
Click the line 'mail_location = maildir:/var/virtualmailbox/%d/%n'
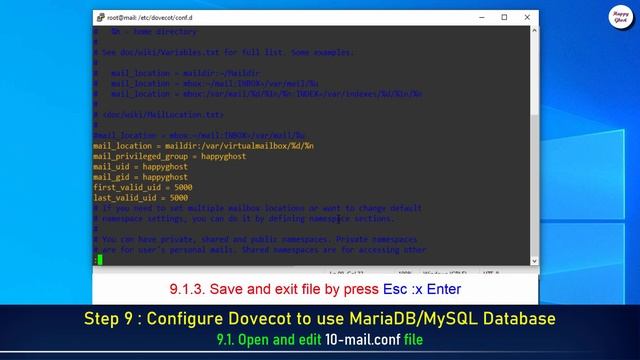(x=203, y=146)
